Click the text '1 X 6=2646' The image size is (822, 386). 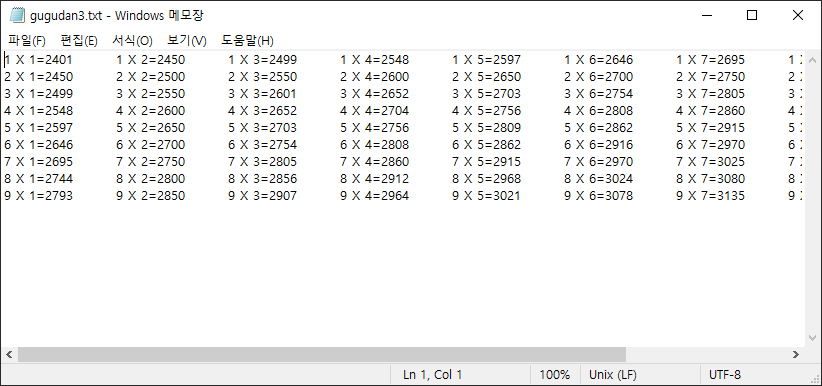coord(599,60)
